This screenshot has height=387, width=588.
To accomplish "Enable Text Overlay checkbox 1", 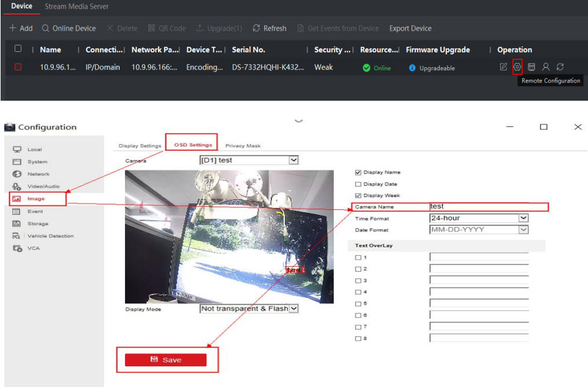I will click(358, 257).
